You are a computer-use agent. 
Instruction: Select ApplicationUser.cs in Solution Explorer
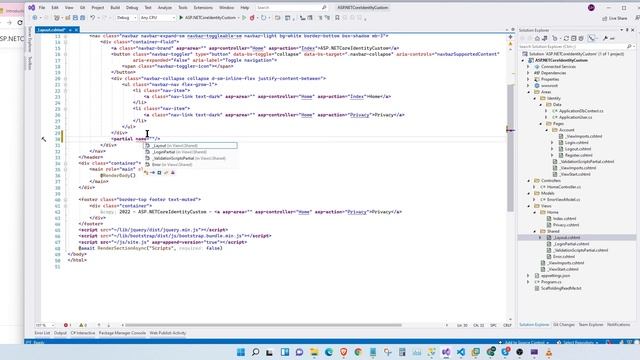(x=575, y=117)
